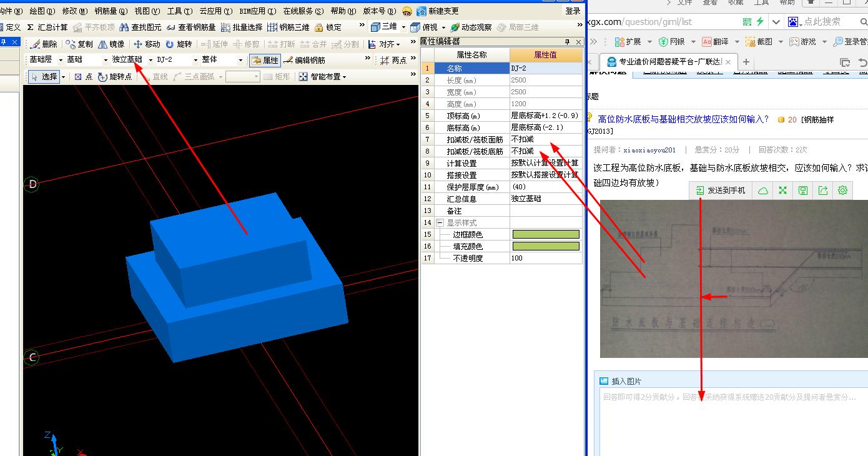Click the 批量选择 batch select tool

point(242,27)
